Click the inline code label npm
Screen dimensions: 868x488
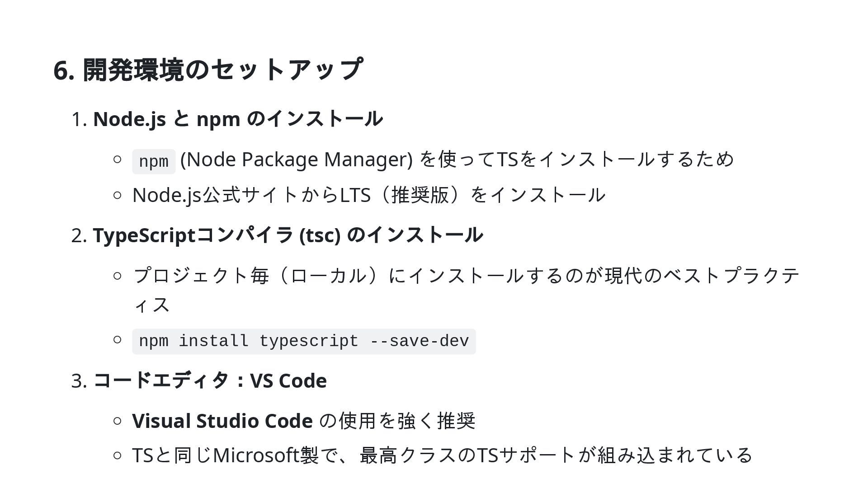pyautogui.click(x=154, y=161)
